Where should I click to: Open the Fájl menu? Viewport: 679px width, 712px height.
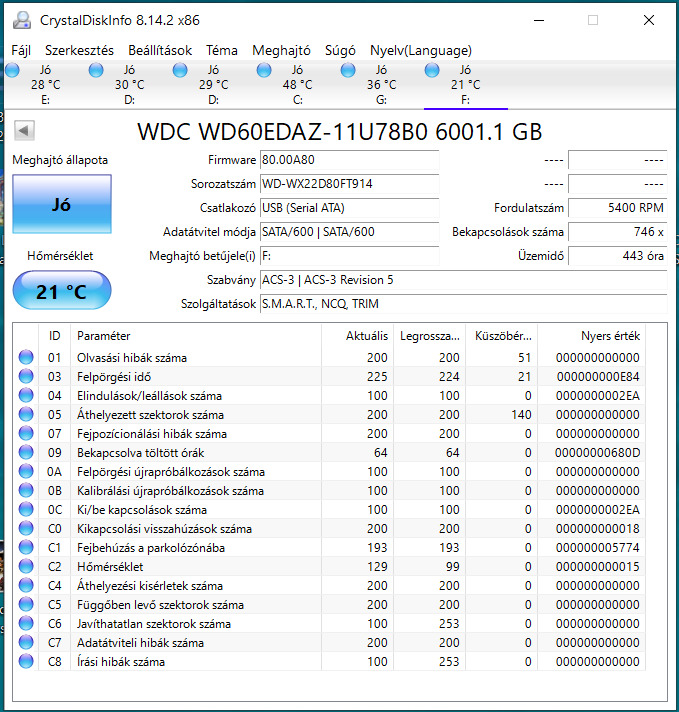21,50
